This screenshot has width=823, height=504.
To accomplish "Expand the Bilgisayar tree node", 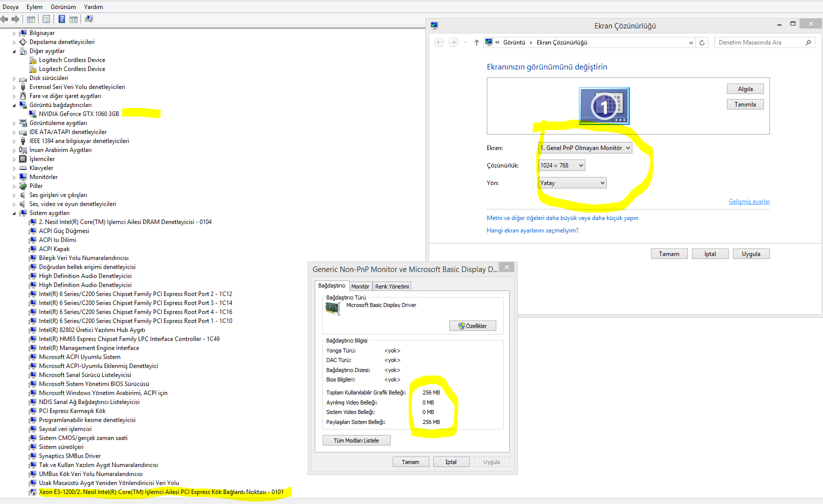I will point(14,33).
